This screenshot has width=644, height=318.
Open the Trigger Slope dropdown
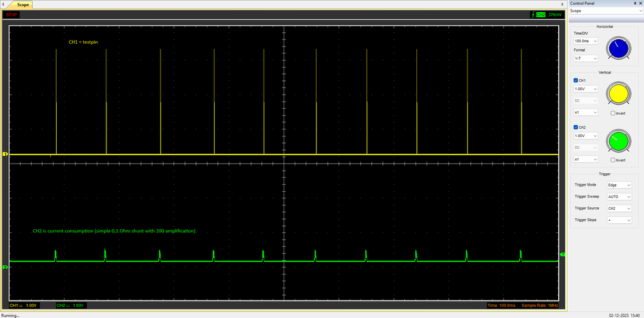[619, 220]
